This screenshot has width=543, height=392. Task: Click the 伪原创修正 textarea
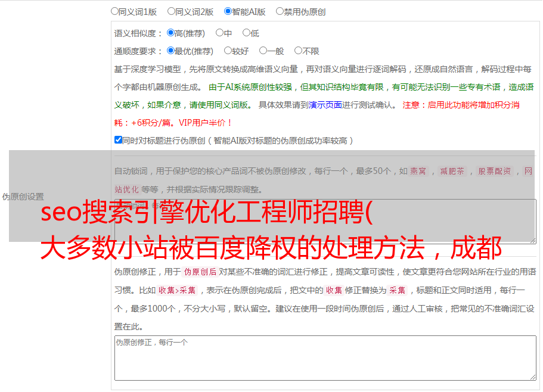pos(325,358)
